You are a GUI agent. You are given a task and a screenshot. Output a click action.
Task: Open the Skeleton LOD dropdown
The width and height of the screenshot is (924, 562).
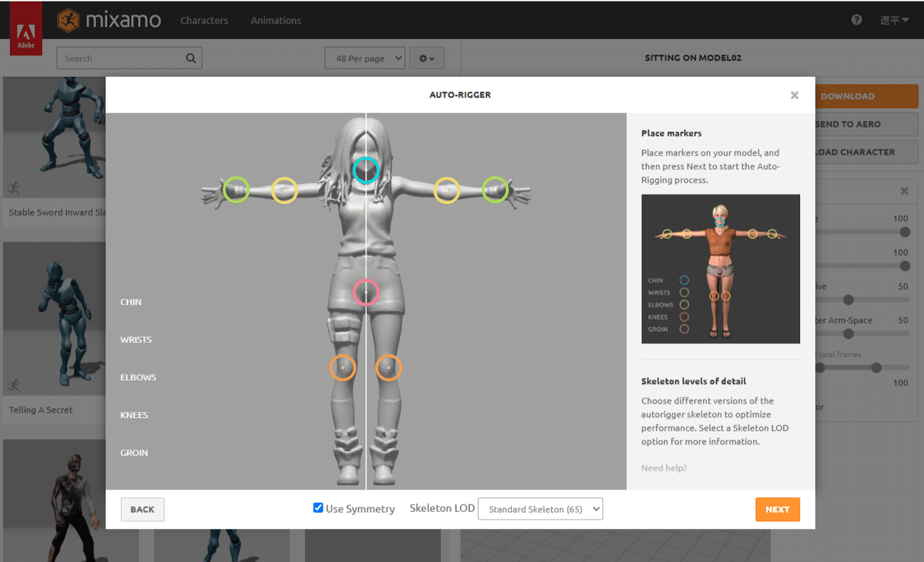point(540,508)
